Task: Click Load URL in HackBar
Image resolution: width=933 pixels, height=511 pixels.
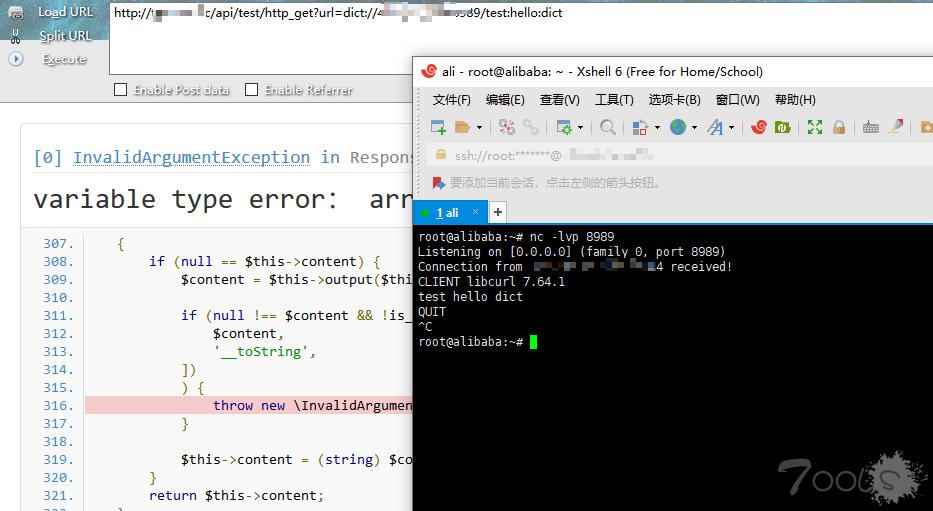Action: tap(65, 12)
